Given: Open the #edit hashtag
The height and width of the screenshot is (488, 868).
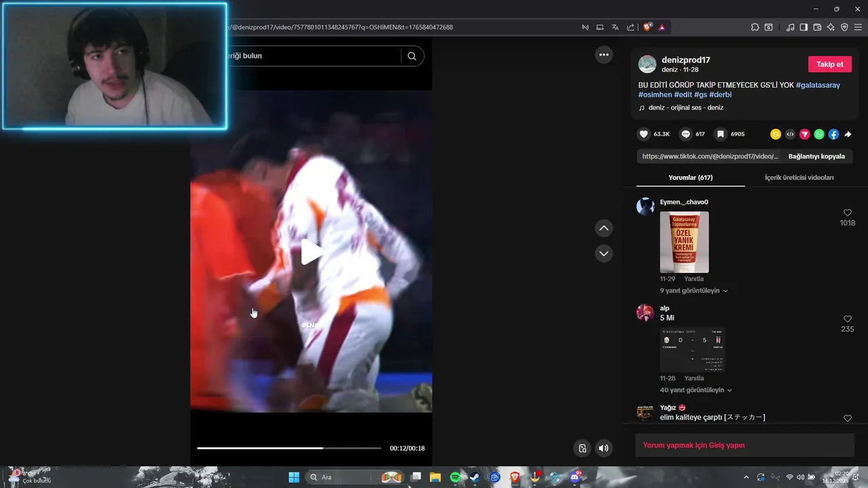Looking at the screenshot, I should pyautogui.click(x=683, y=95).
